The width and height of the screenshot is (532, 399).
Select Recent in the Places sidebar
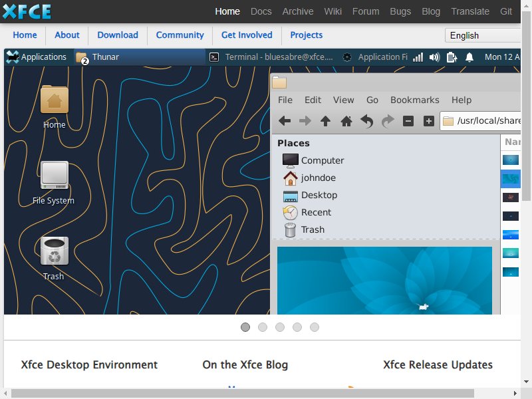307,212
